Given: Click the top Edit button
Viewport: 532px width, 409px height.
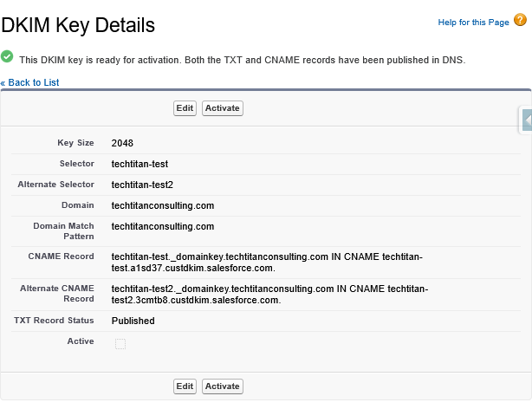Looking at the screenshot, I should pos(185,108).
